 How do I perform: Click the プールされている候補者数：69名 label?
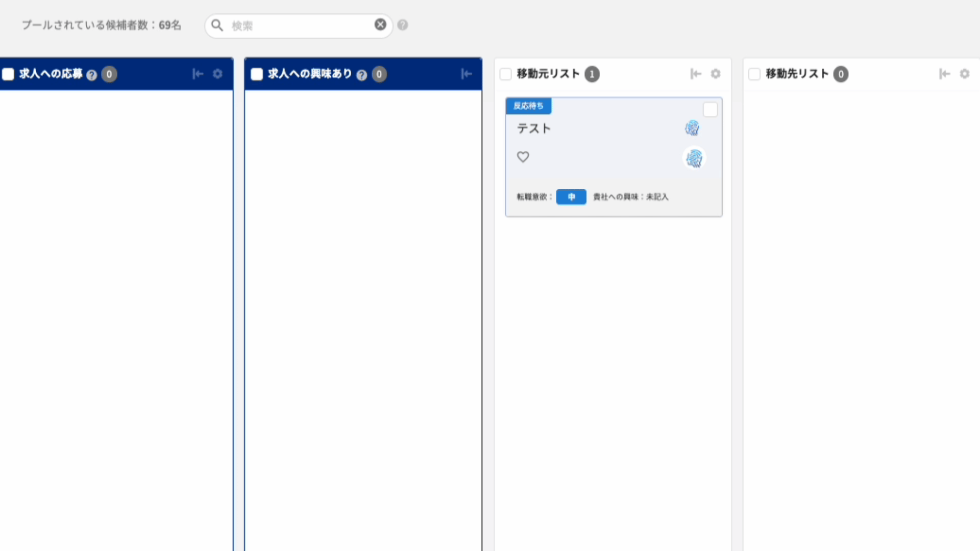click(x=102, y=25)
